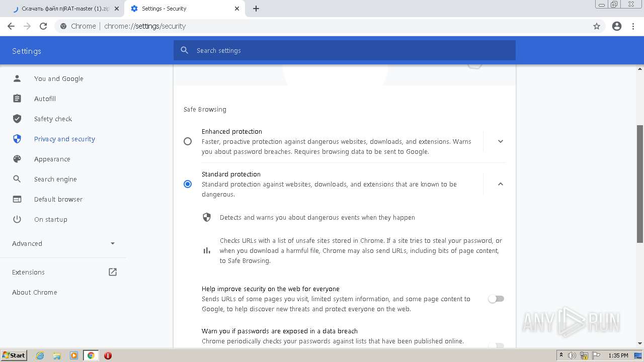Open On startup settings
This screenshot has height=362, width=644.
[x=50, y=219]
